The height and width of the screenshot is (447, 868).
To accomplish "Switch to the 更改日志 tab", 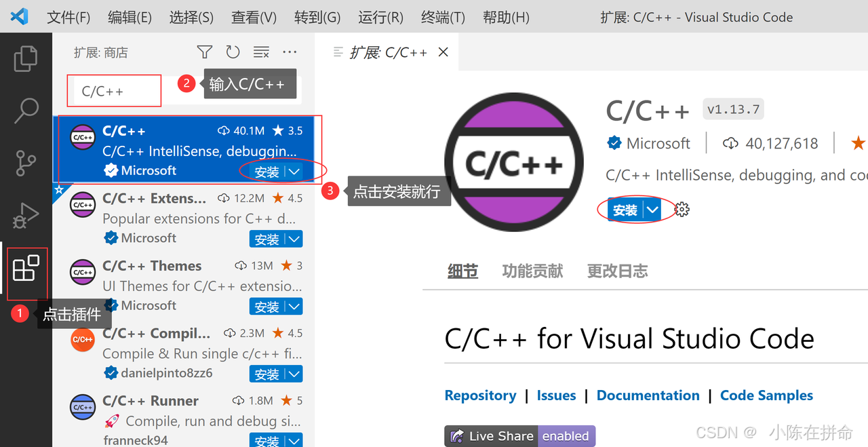I will click(617, 271).
